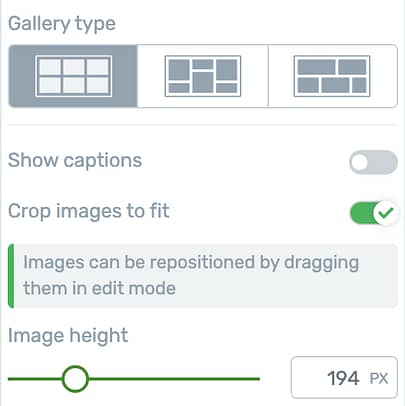405x406 pixels.
Task: Click the green checkmark on the crop switch
Action: (386, 212)
